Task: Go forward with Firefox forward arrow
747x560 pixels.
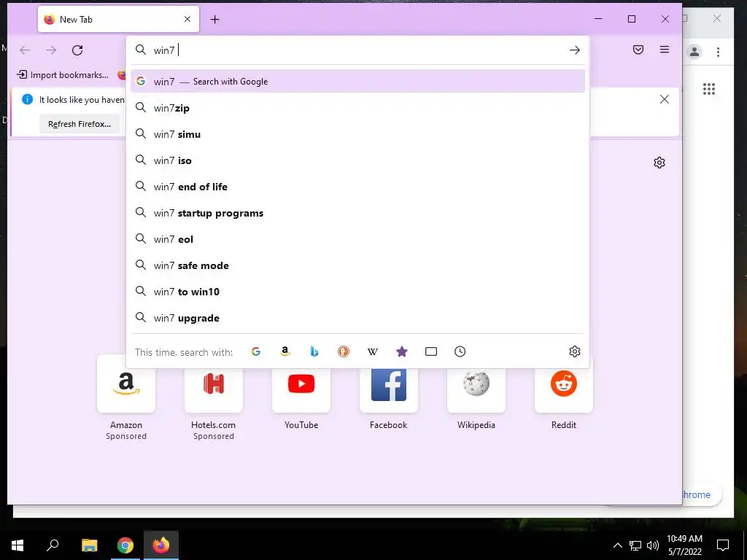Action: (x=51, y=50)
